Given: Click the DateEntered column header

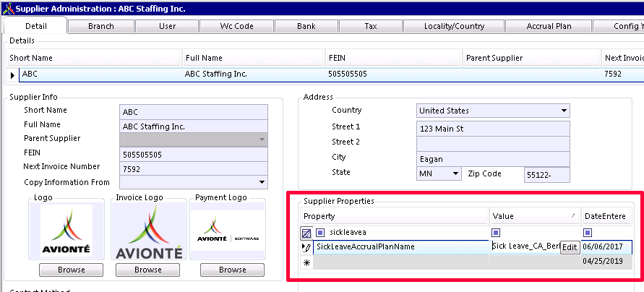Looking at the screenshot, I should tap(607, 216).
